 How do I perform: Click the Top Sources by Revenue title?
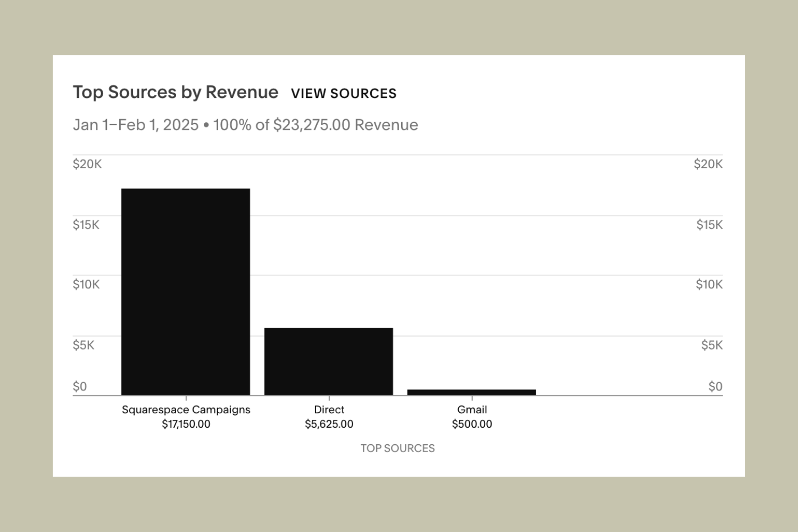176,92
